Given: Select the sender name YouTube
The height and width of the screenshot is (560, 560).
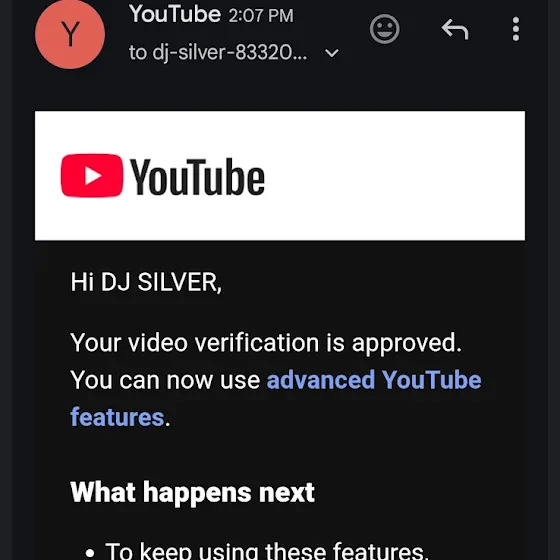Looking at the screenshot, I should [x=175, y=14].
